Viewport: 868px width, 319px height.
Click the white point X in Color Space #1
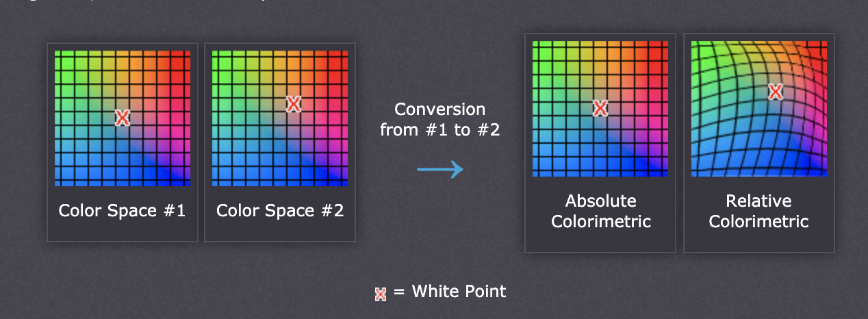point(122,117)
